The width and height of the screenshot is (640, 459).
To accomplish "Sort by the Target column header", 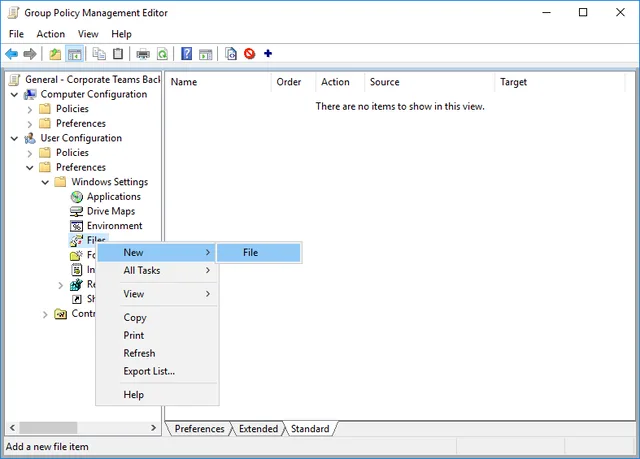I will [560, 82].
